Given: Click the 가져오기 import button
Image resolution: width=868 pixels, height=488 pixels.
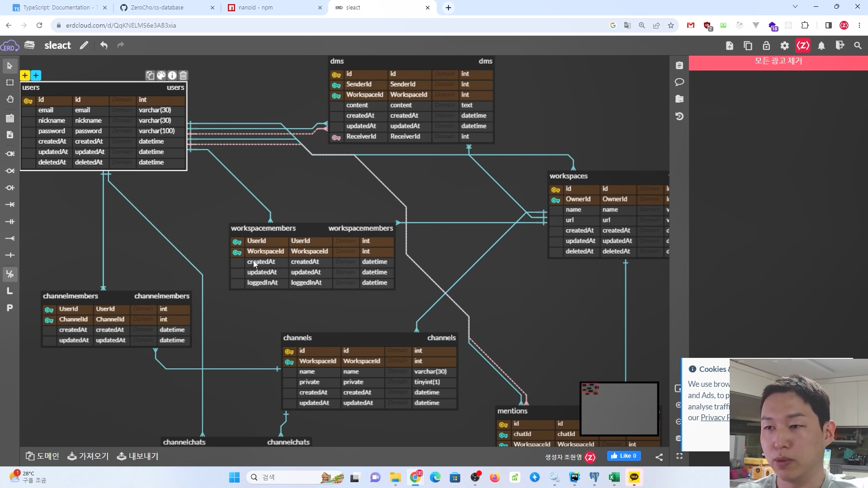Looking at the screenshot, I should pyautogui.click(x=88, y=456).
